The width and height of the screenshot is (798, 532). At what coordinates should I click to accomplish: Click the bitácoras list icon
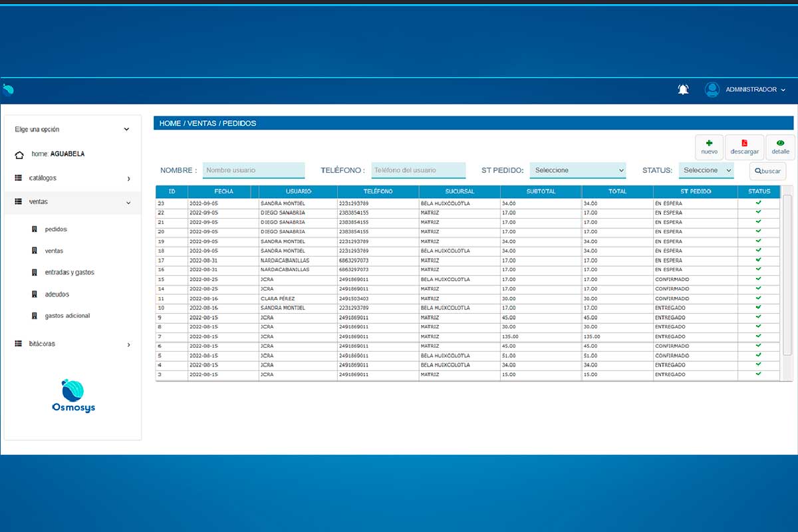(18, 344)
